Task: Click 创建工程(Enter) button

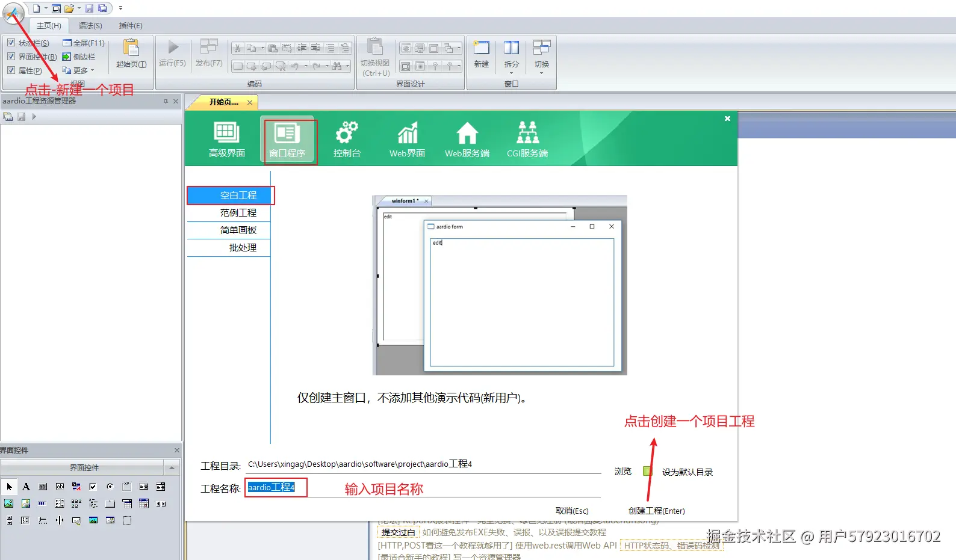Action: click(656, 511)
